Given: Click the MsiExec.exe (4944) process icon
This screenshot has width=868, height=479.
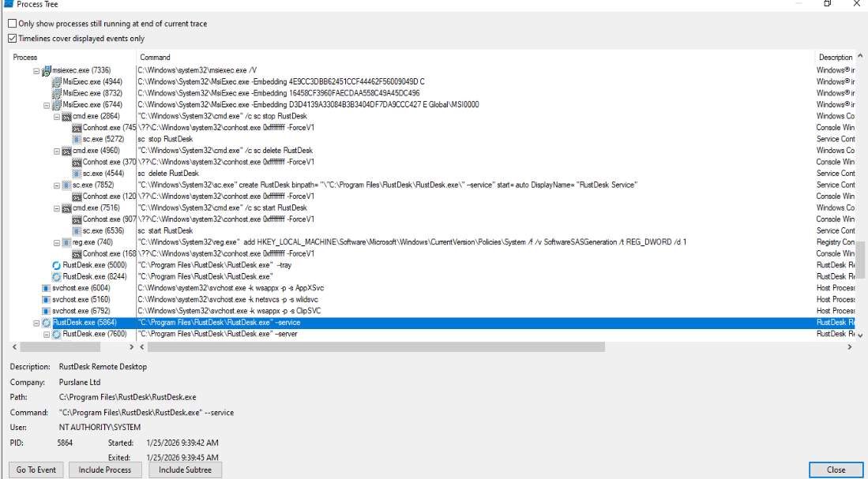Looking at the screenshot, I should [x=56, y=82].
